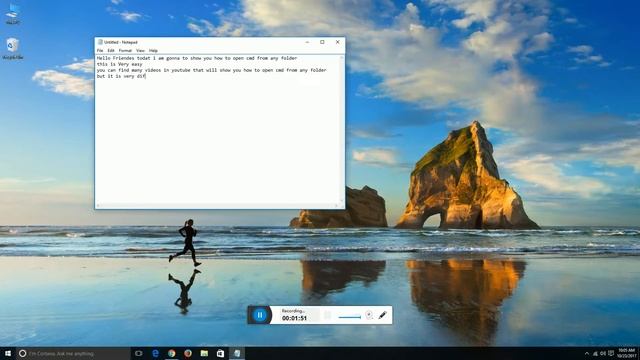This screenshot has height=360, width=640.
Task: Click the Cortana circle icon
Action: 23,353
